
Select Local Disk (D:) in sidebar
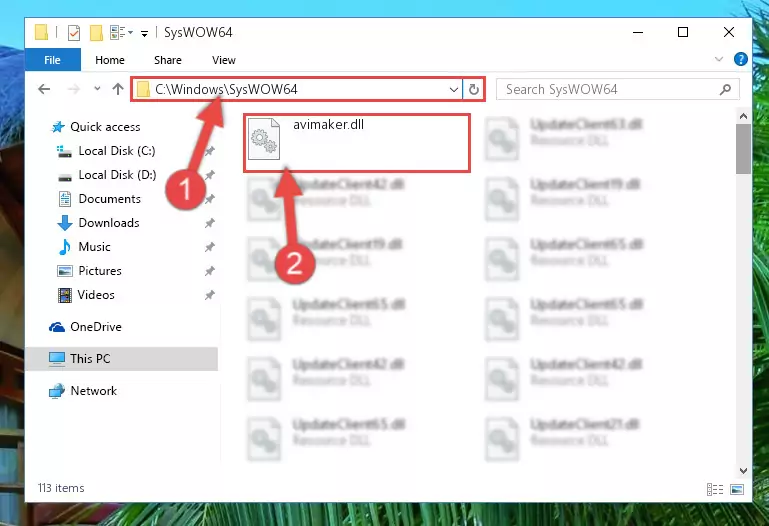click(x=117, y=175)
